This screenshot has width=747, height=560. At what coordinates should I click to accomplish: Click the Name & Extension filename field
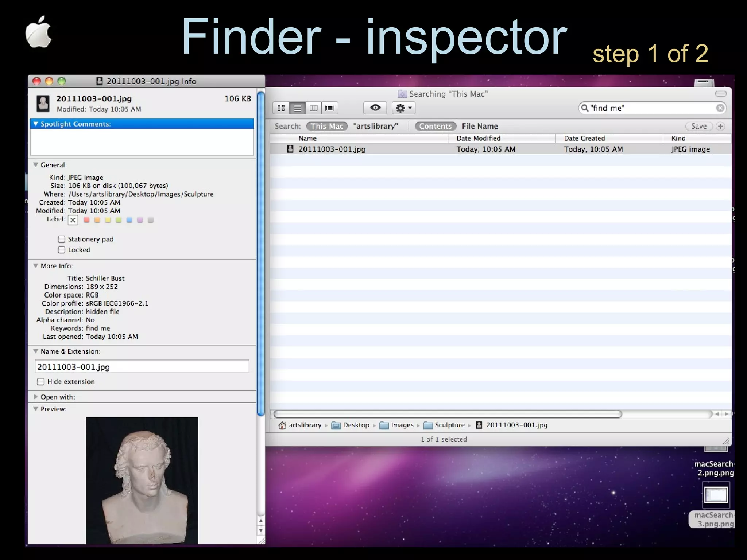tap(142, 367)
